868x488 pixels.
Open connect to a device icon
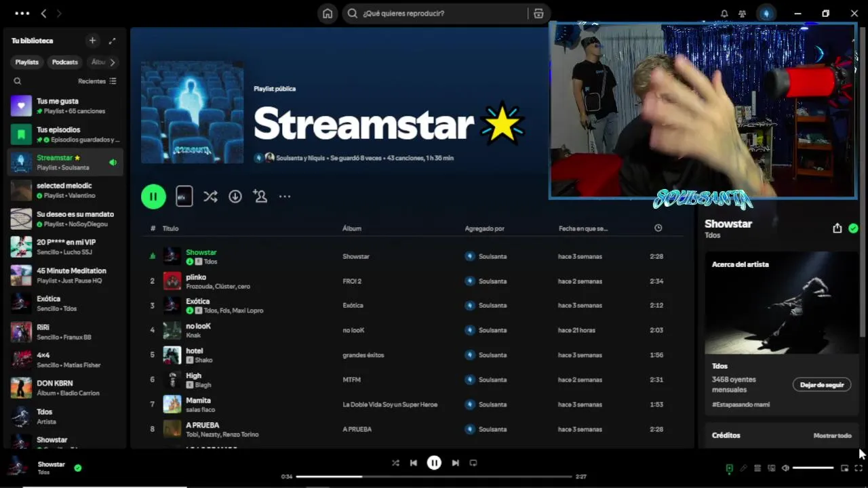(771, 468)
